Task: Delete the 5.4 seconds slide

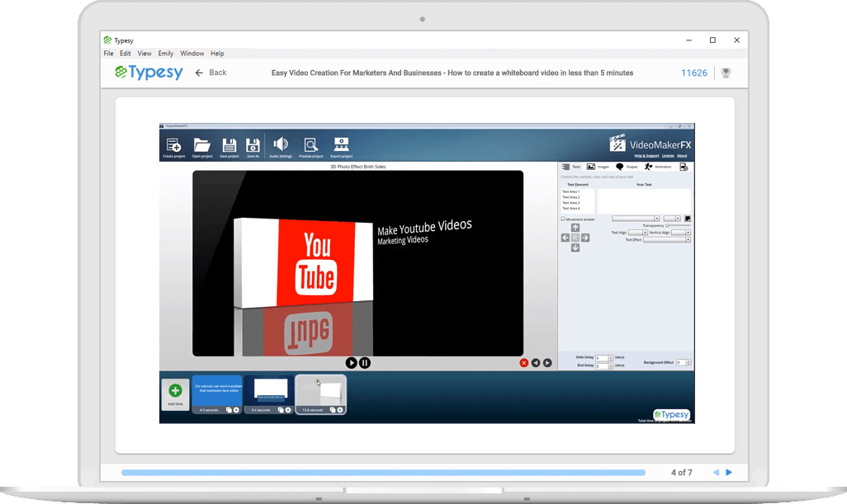Action: click(288, 410)
